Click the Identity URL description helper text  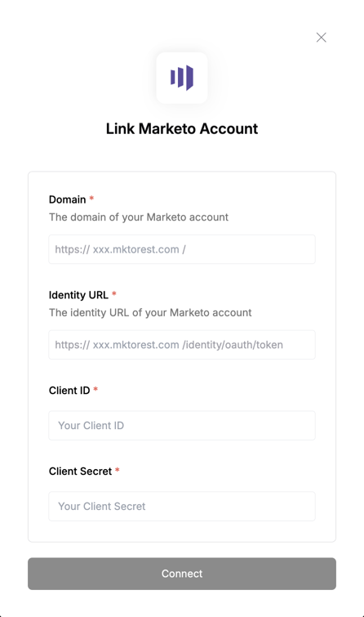pyautogui.click(x=150, y=313)
